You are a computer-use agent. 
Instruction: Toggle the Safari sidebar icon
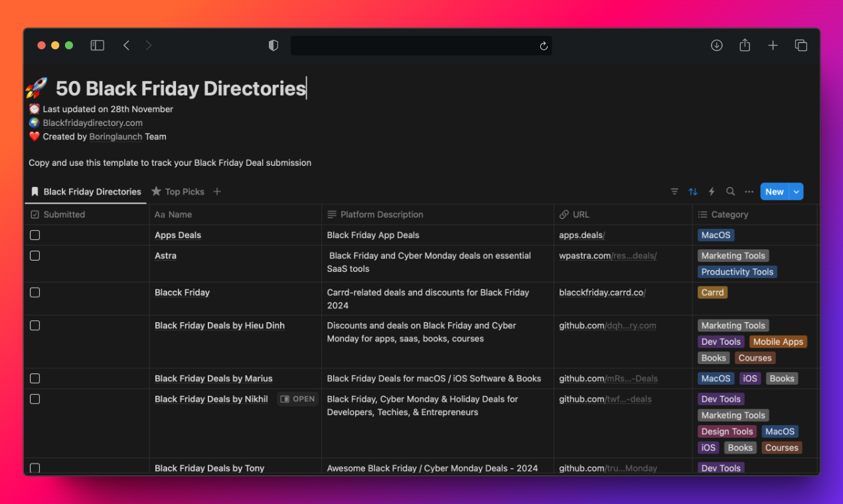tap(98, 45)
